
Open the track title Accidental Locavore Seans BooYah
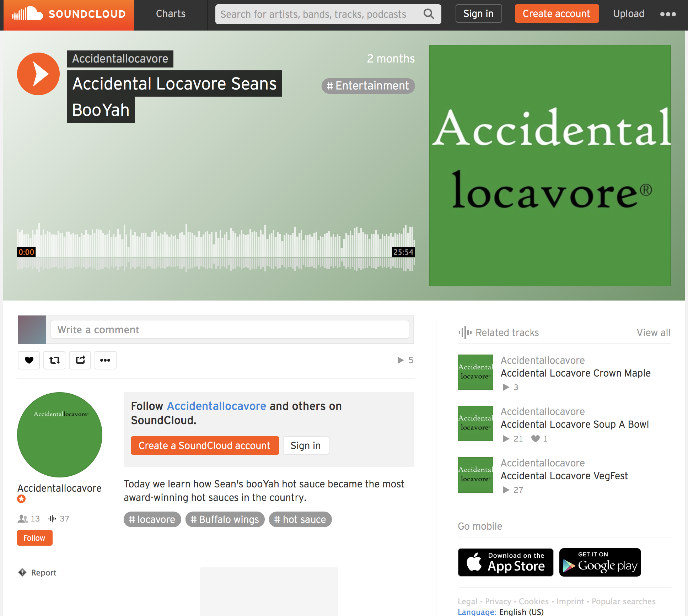coord(174,97)
